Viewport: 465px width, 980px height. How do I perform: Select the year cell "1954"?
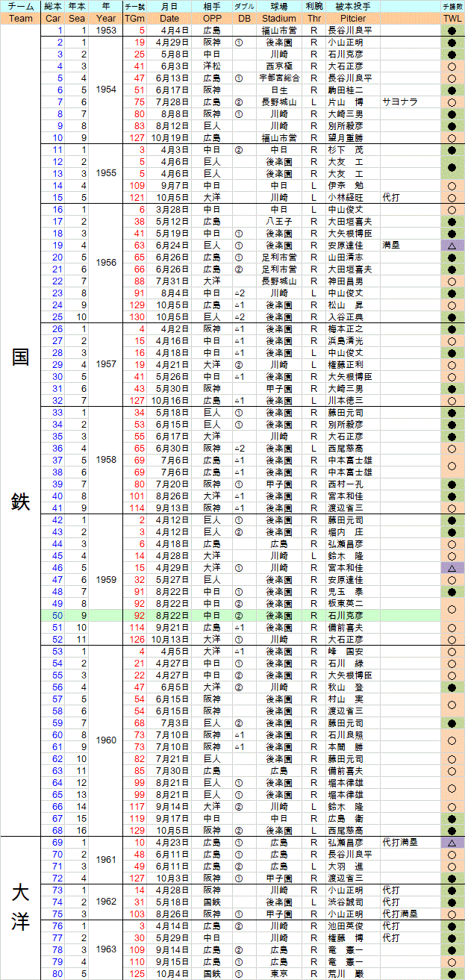(106, 90)
